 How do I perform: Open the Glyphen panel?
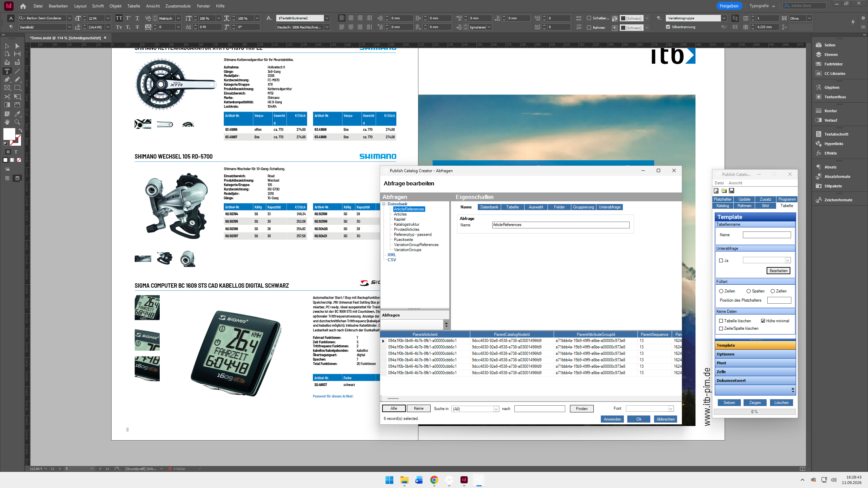pyautogui.click(x=832, y=87)
